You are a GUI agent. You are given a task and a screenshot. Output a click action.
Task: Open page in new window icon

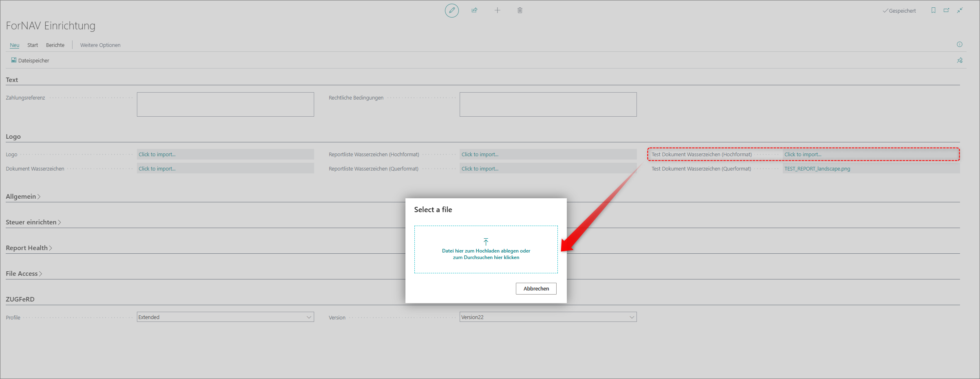tap(946, 10)
